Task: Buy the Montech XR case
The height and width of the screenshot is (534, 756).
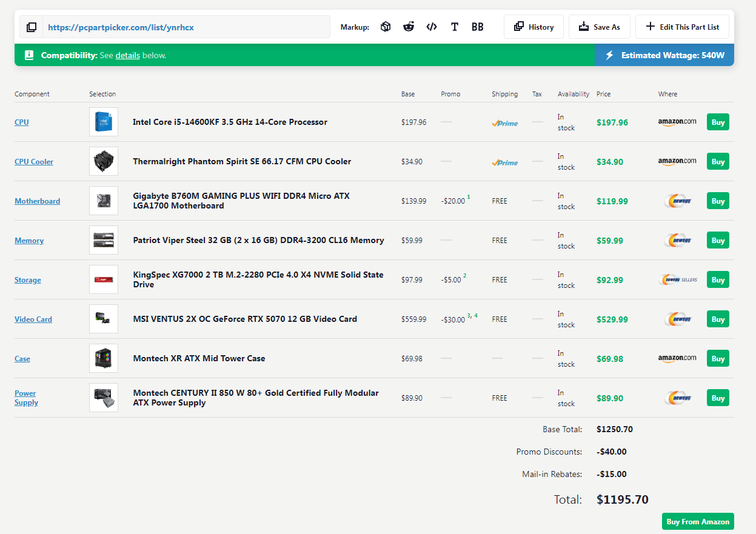Action: (718, 358)
